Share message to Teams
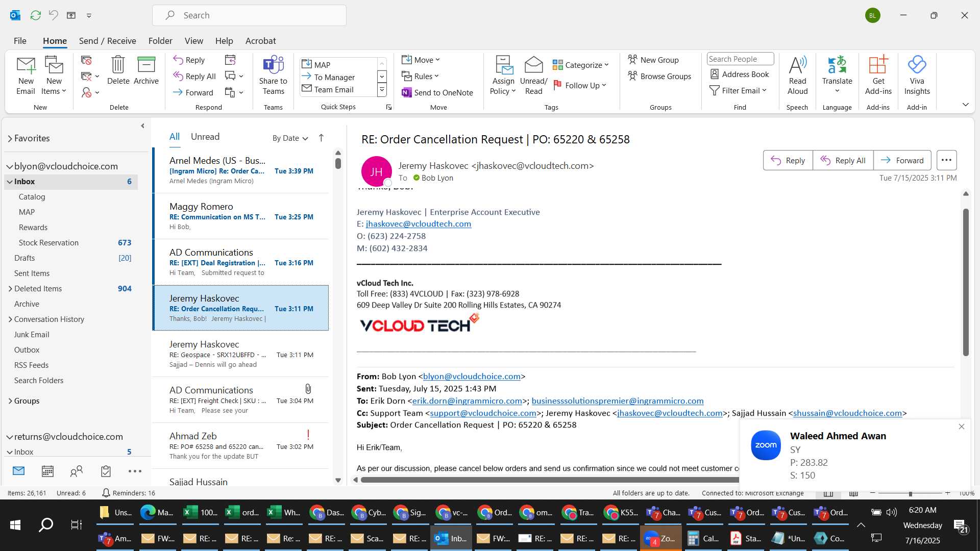980x551 pixels. coord(273,76)
